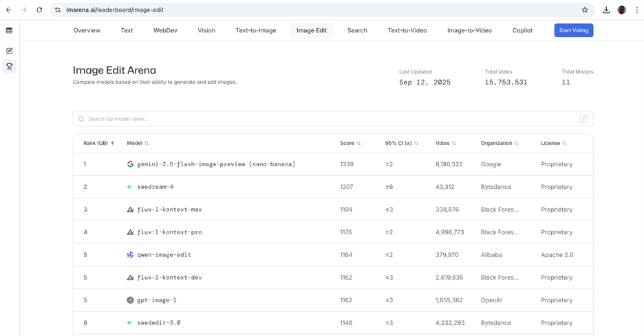Sort table by License
The width and height of the screenshot is (644, 336).
(554, 143)
